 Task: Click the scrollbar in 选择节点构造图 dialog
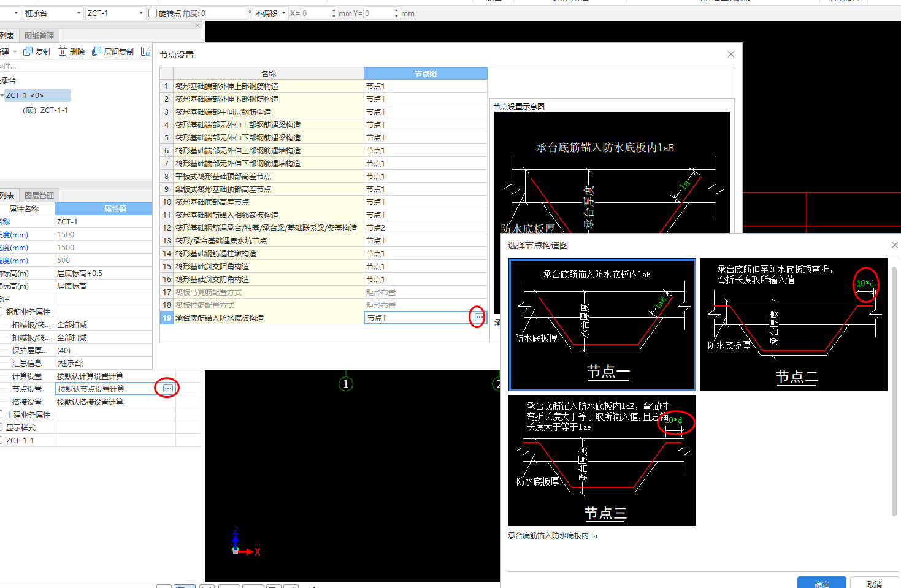pos(894,391)
